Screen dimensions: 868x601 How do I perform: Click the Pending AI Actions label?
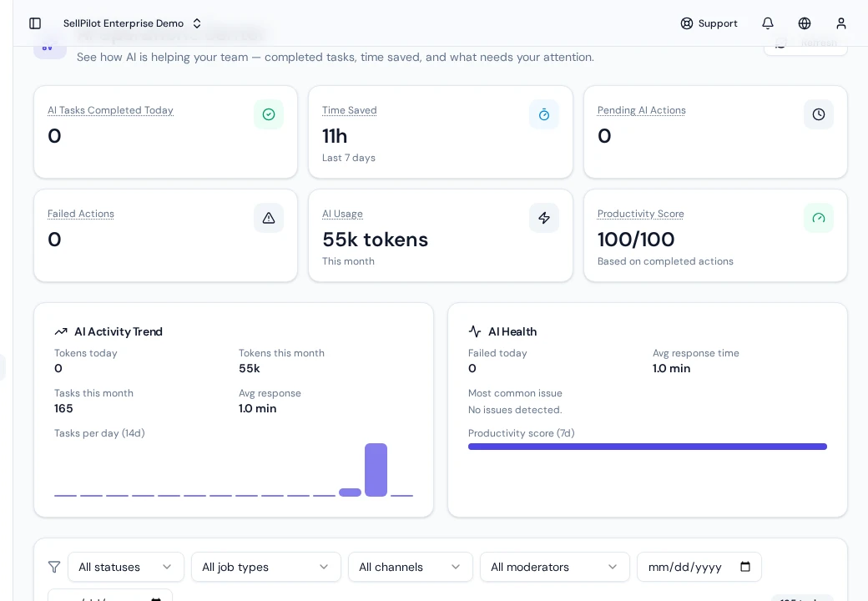pyautogui.click(x=642, y=110)
